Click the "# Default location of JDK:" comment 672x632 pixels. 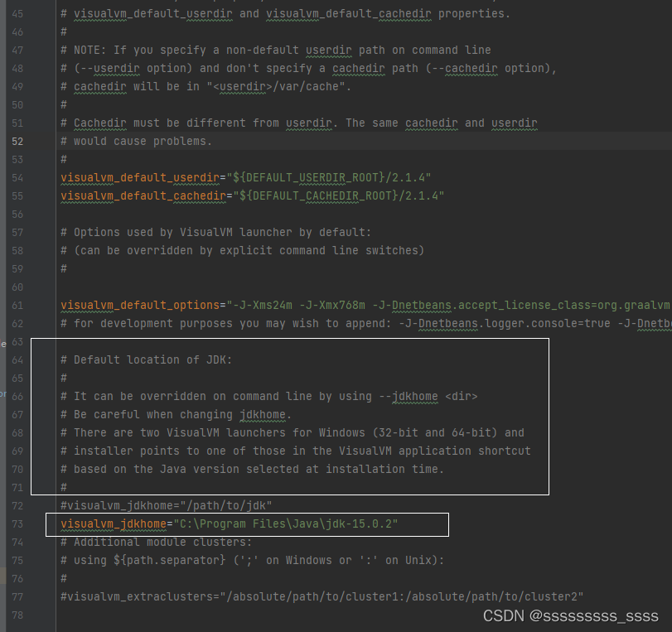pyautogui.click(x=146, y=360)
